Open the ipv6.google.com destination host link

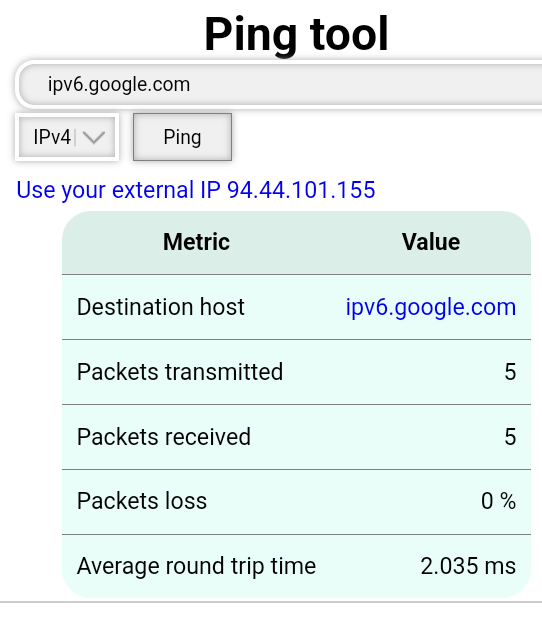[x=431, y=307]
